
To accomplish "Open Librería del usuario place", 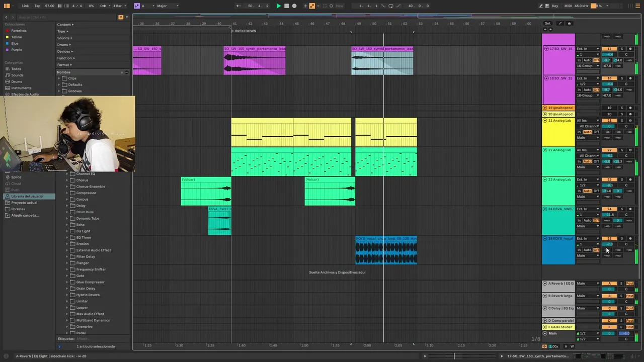I will click(x=27, y=196).
